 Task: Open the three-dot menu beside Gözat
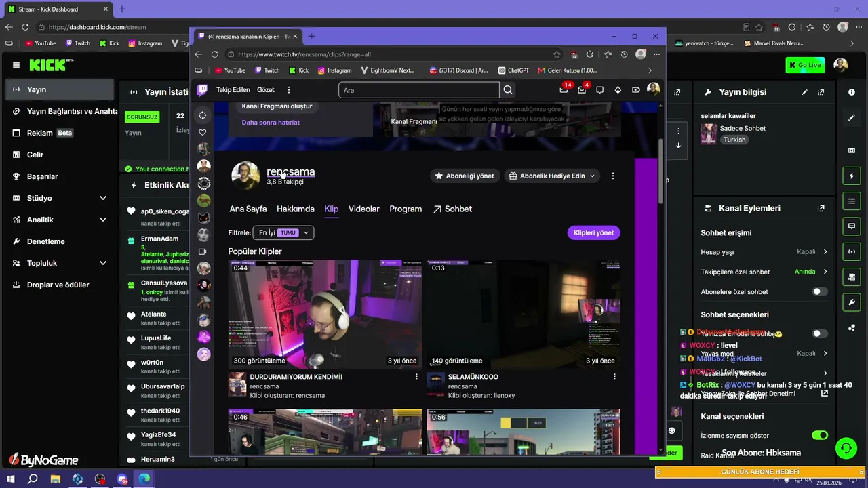click(x=289, y=90)
